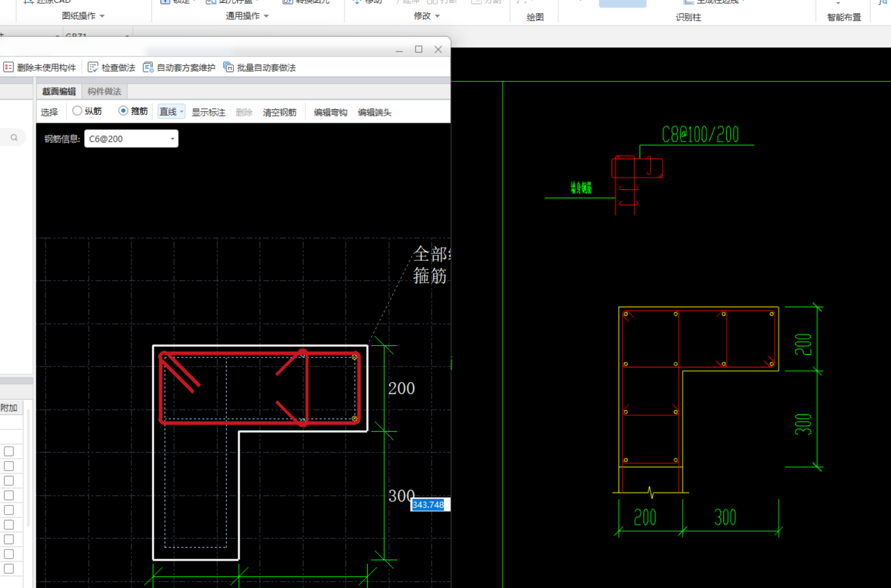Click the 智能布置 ribbon group label
The image size is (891, 588).
coord(844,17)
